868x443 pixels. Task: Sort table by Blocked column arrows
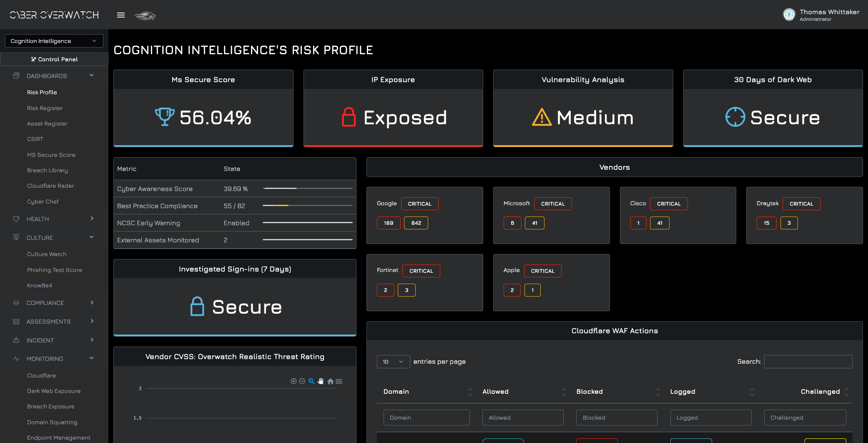click(x=658, y=392)
